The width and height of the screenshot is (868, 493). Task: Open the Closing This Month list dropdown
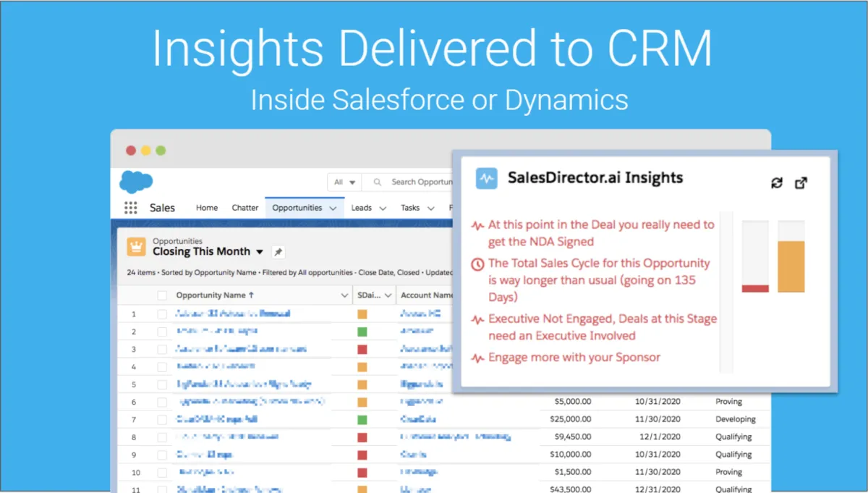click(x=260, y=252)
